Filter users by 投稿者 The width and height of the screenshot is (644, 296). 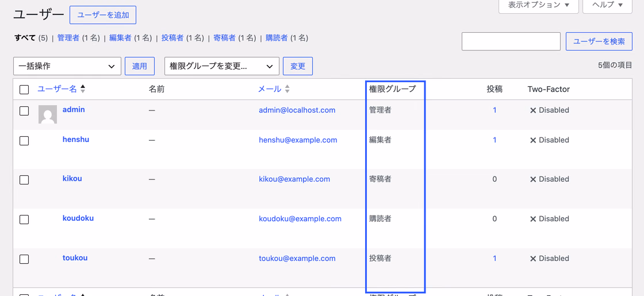point(172,38)
